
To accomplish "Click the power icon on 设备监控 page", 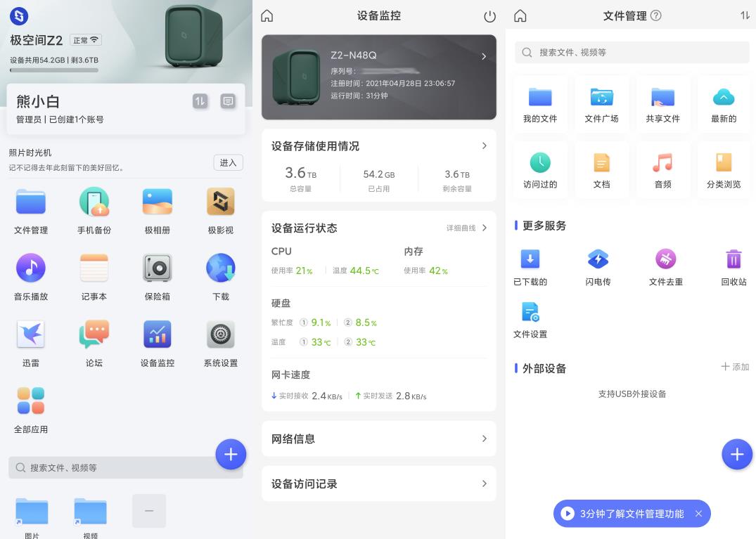I will click(x=490, y=16).
